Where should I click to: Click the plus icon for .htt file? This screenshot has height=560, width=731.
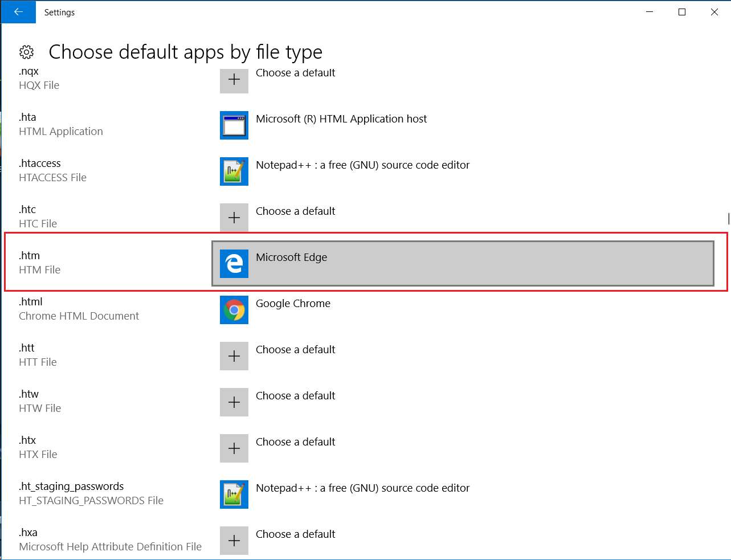pos(234,356)
